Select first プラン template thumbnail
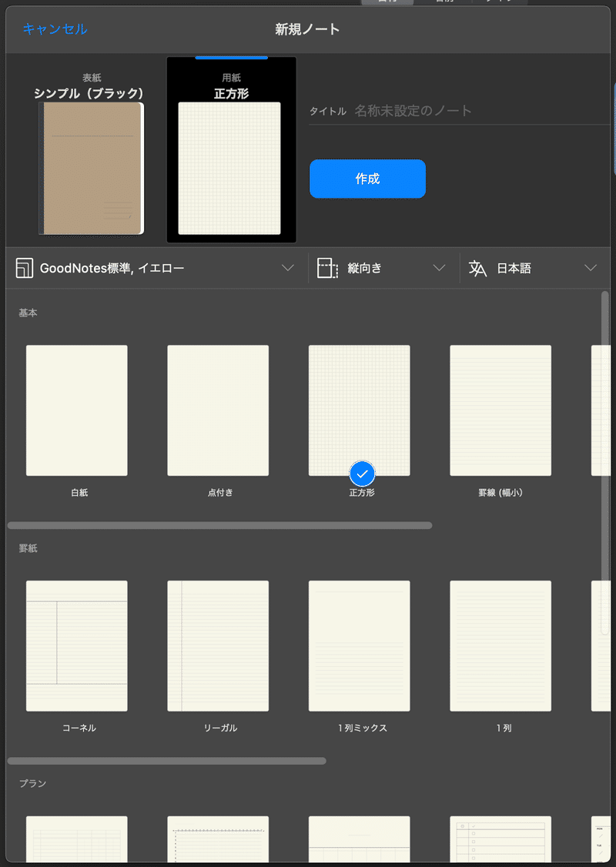Image resolution: width=616 pixels, height=867 pixels. [77, 839]
